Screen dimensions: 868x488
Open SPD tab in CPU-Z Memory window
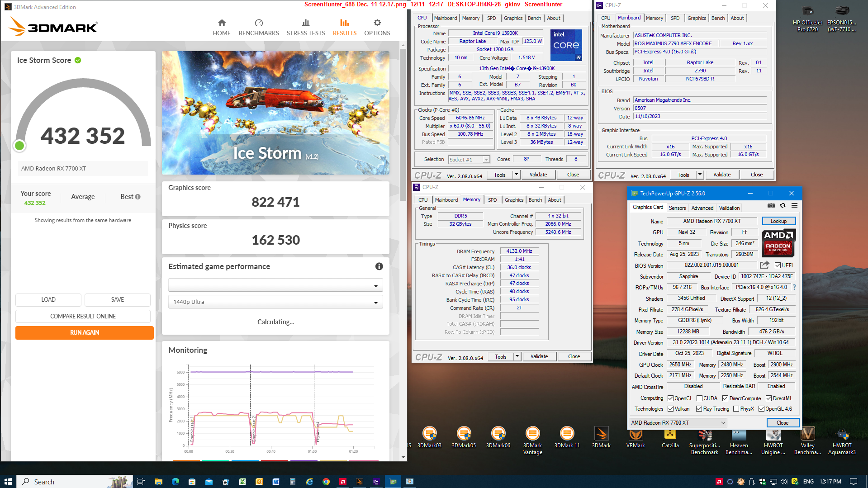pos(492,200)
